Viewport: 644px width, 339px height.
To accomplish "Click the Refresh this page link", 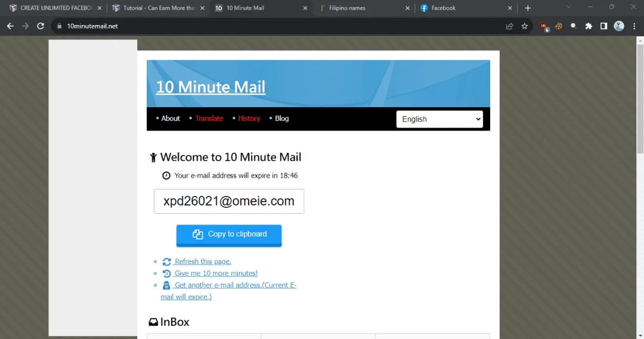I will pyautogui.click(x=202, y=262).
